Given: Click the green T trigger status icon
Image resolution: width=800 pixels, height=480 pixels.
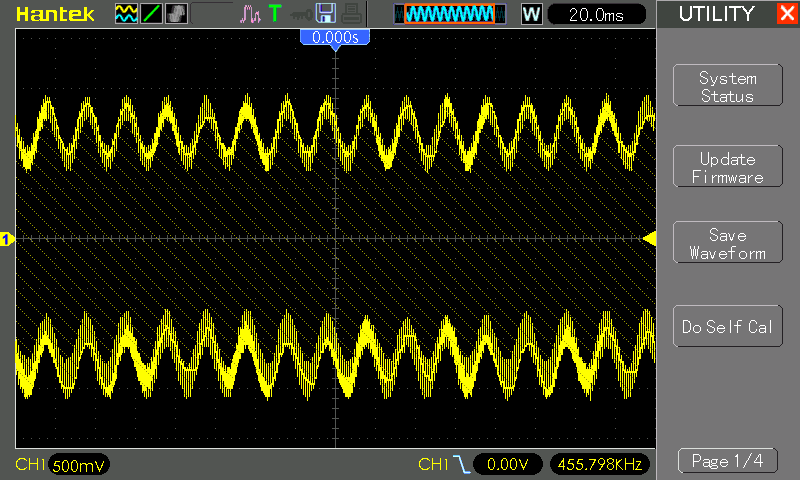Looking at the screenshot, I should [275, 13].
